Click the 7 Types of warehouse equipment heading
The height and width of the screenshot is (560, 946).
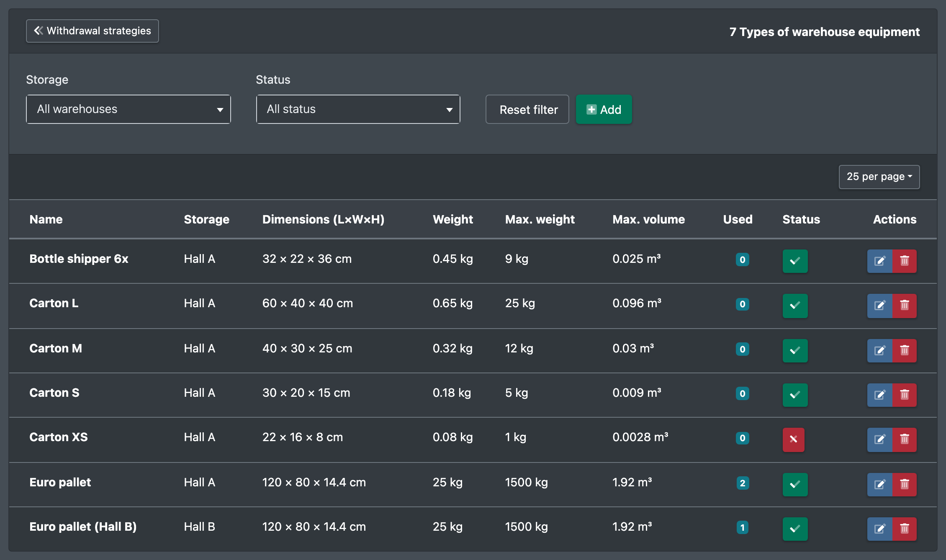pos(824,32)
